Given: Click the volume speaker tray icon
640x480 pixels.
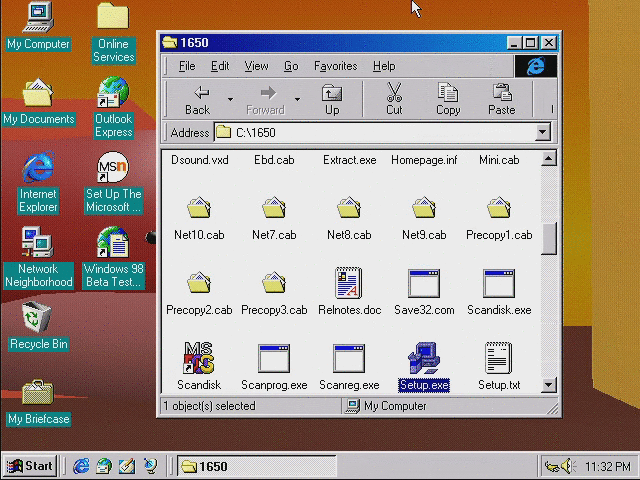Looking at the screenshot, I should (568, 466).
